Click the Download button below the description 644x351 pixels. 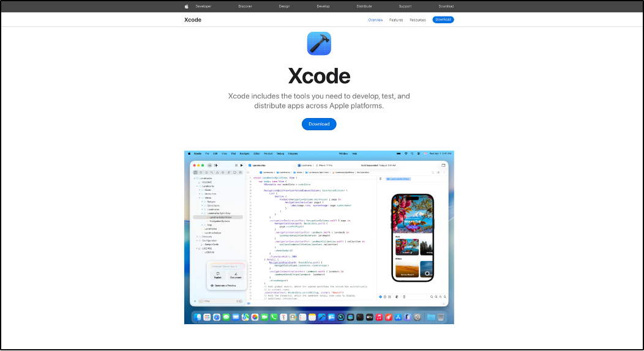(319, 124)
